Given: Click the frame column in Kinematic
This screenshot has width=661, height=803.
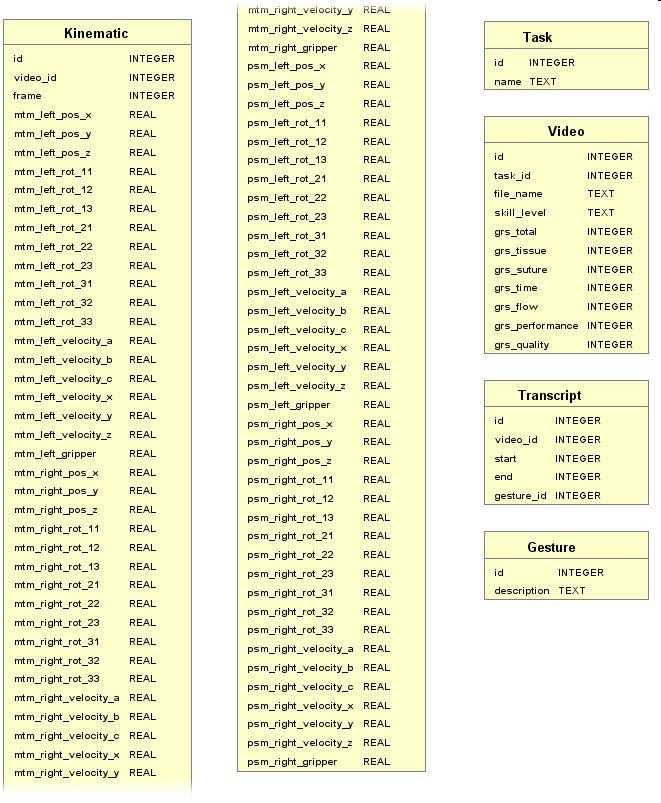Looking at the screenshot, I should point(97,96).
